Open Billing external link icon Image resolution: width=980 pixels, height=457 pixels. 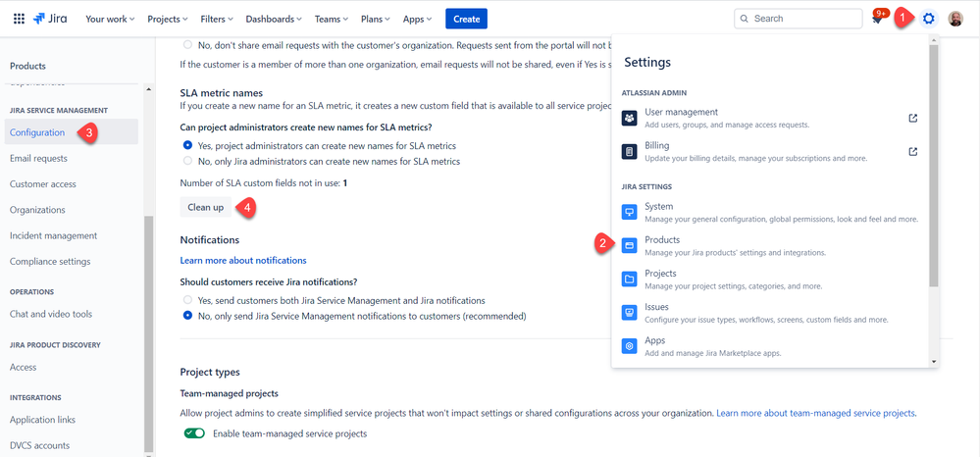pyautogui.click(x=913, y=151)
